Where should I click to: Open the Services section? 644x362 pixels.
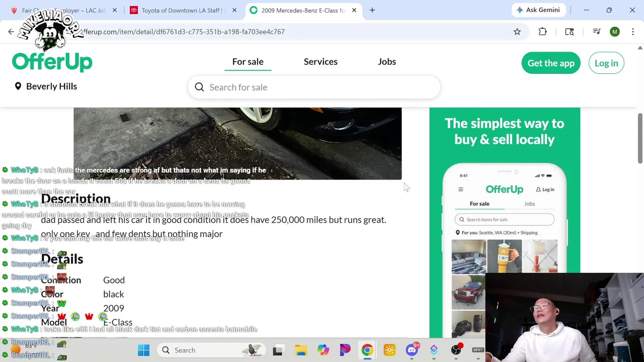point(320,61)
